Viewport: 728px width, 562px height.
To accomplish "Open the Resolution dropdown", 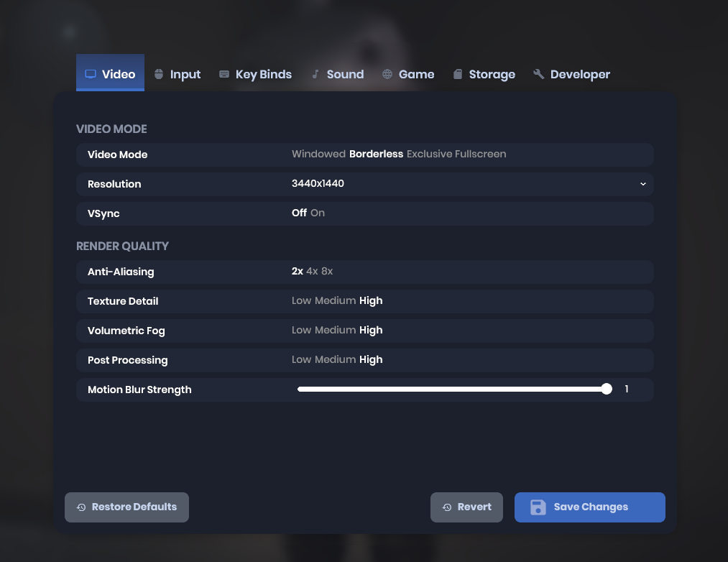I will tap(467, 184).
